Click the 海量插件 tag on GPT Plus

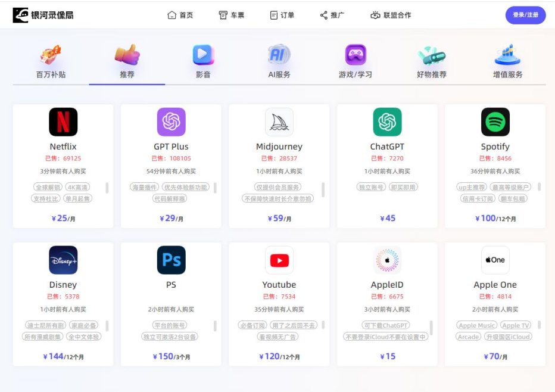click(145, 187)
